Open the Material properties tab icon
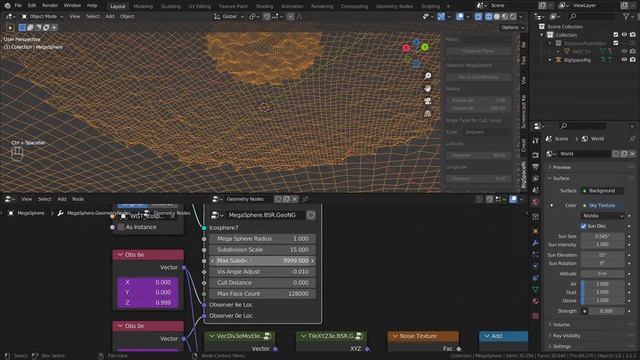640x360 pixels. tap(536, 301)
